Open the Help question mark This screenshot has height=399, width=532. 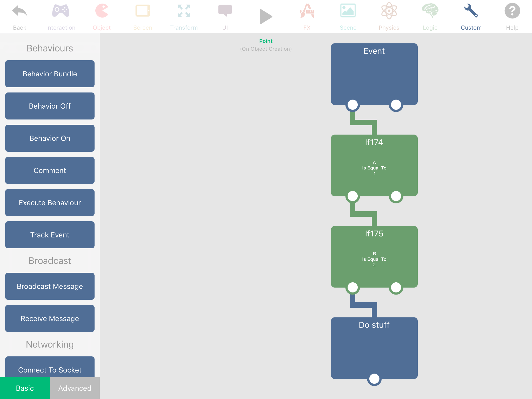512,12
